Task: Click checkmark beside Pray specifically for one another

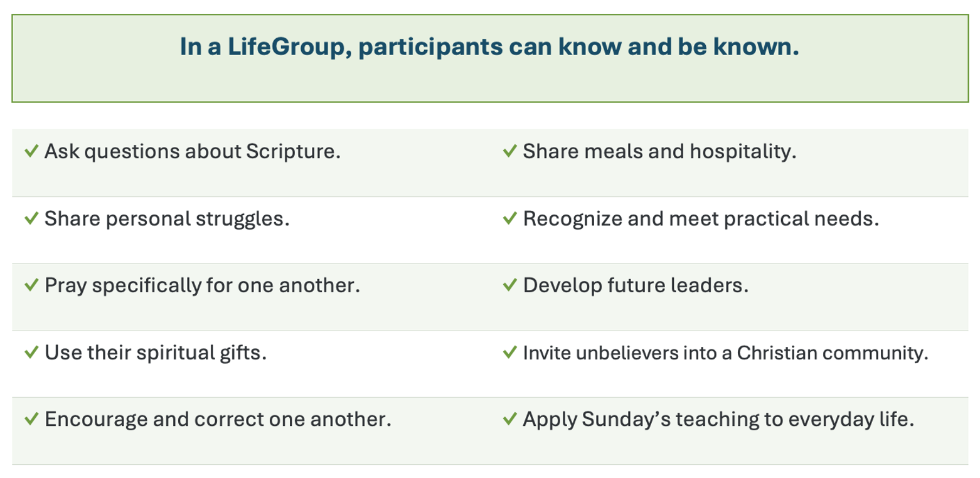Action: pyautogui.click(x=31, y=285)
